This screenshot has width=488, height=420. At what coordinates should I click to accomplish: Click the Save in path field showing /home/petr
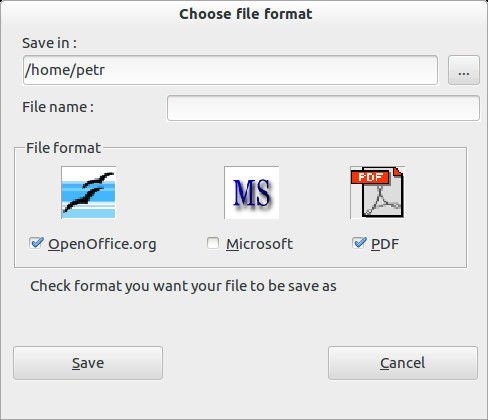click(230, 70)
